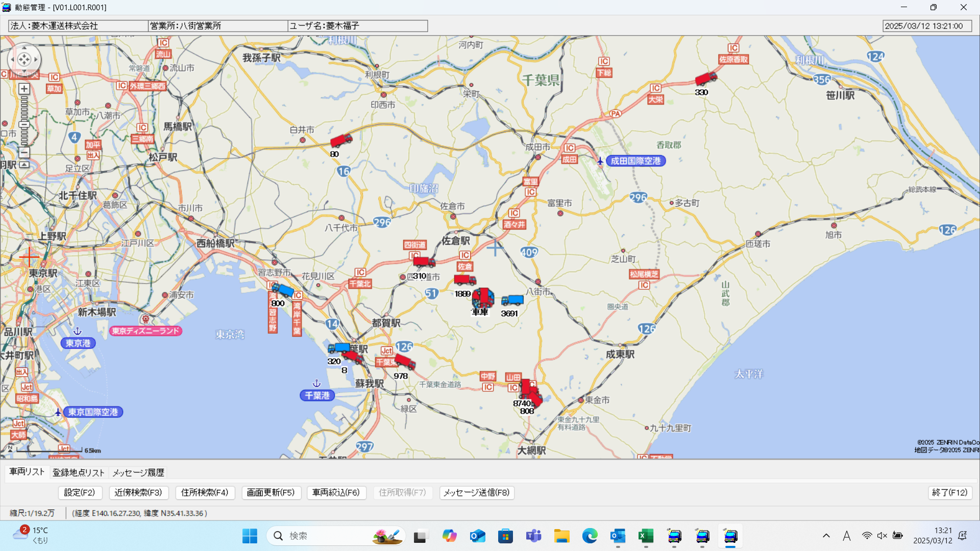Click the center compass in pan control
Image resolution: width=980 pixels, height=551 pixels.
[x=24, y=60]
